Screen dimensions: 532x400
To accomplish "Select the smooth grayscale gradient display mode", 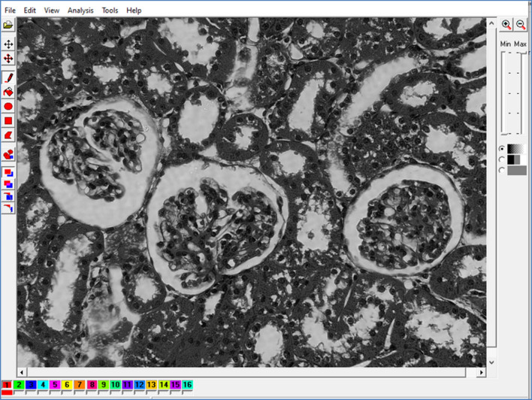I will pyautogui.click(x=502, y=149).
